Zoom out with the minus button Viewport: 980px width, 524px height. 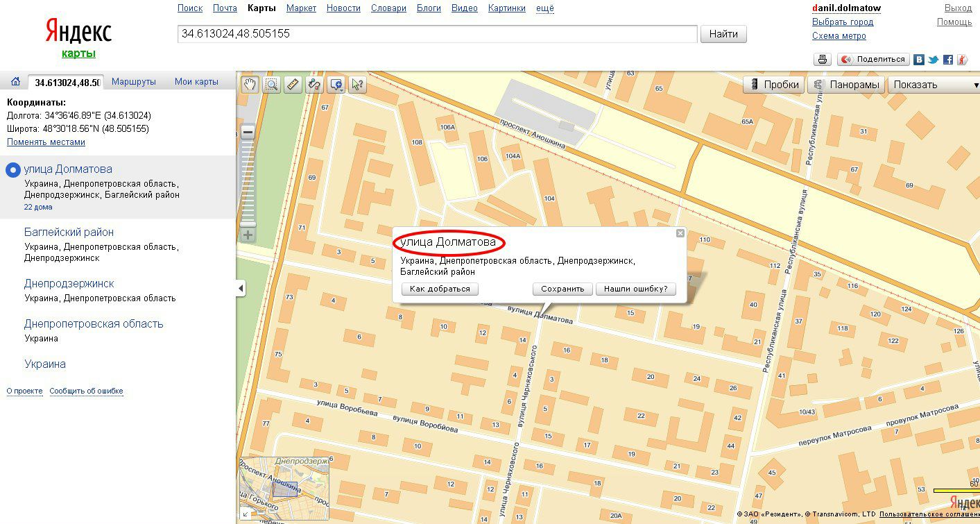pos(248,132)
